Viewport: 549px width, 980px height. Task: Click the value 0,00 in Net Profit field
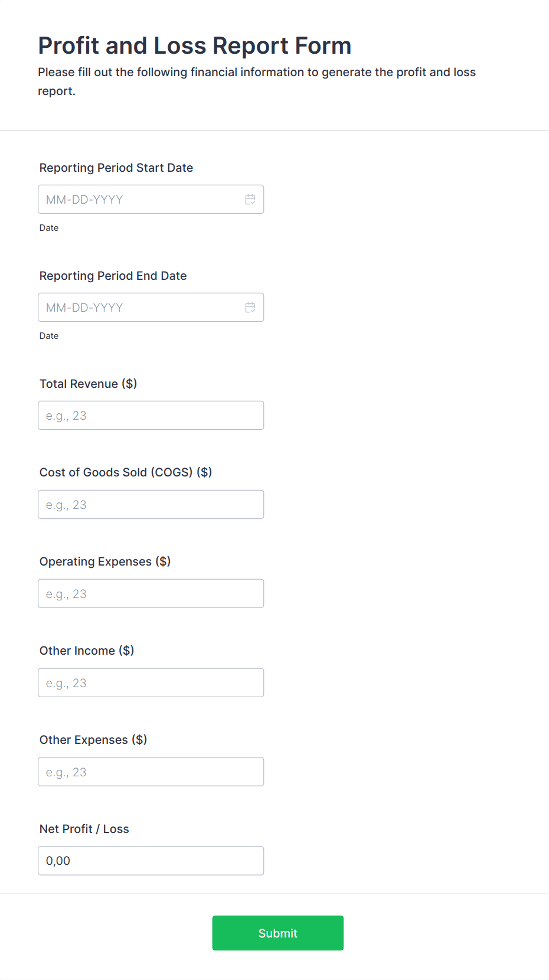[x=56, y=860]
